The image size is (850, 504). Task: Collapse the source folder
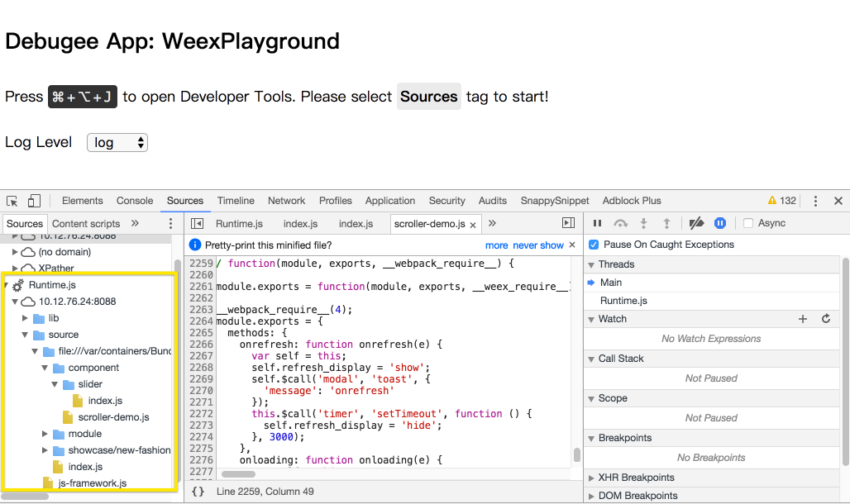click(x=25, y=335)
